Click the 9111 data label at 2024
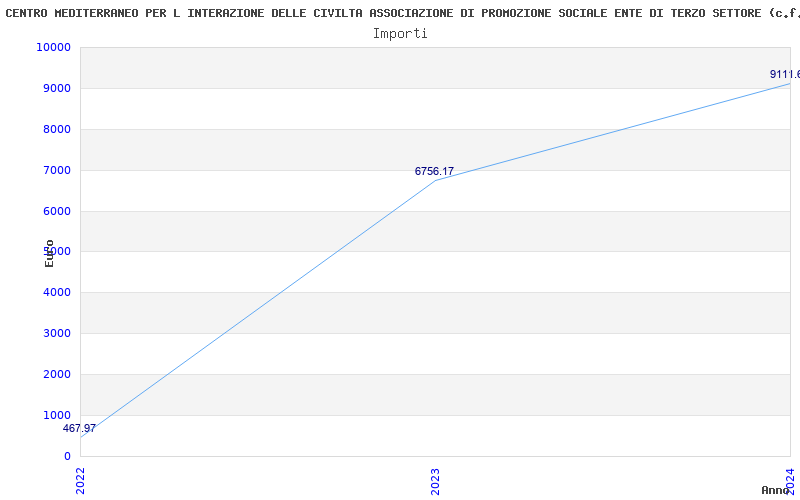 coord(785,74)
